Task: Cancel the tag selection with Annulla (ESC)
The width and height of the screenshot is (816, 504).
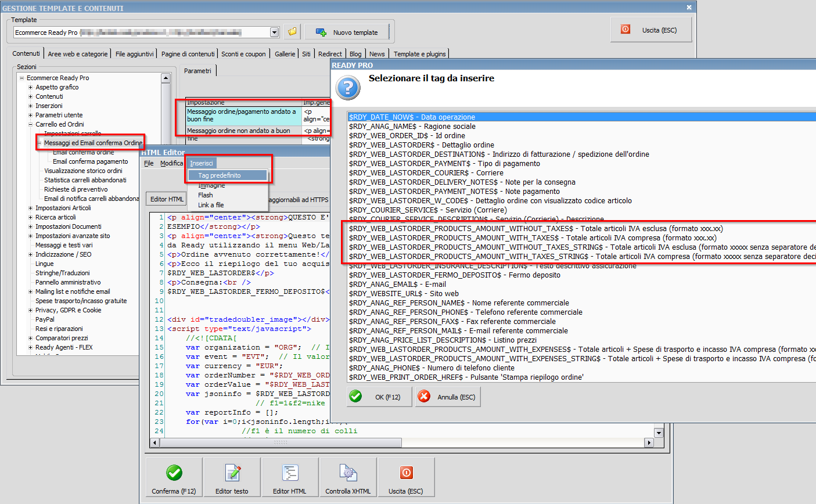Action: point(448,397)
